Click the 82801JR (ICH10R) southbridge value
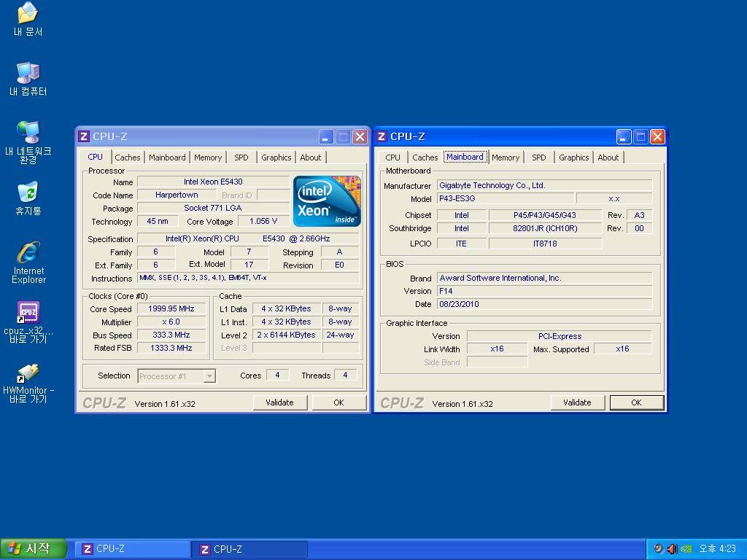 (x=545, y=228)
